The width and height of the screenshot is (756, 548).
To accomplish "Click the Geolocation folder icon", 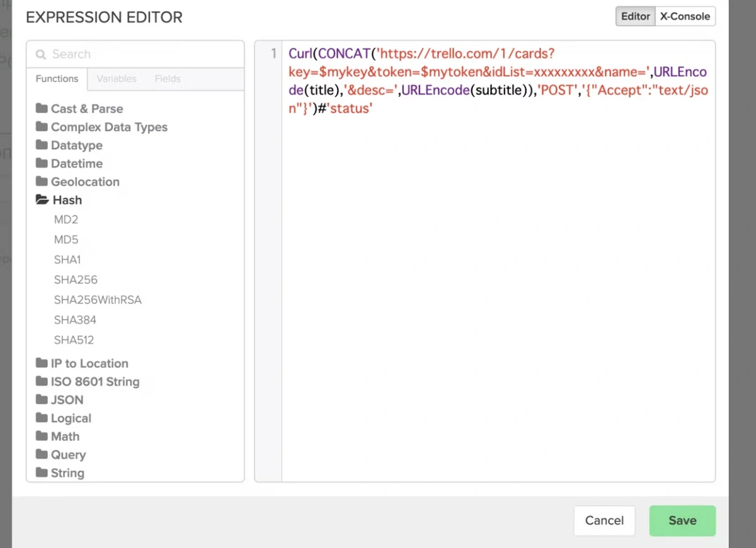I will click(42, 181).
